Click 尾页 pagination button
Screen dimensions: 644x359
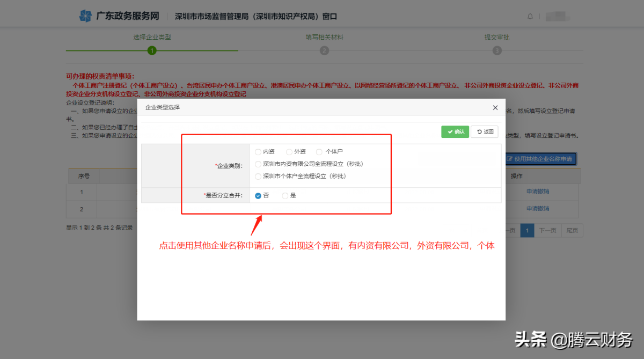pos(572,231)
